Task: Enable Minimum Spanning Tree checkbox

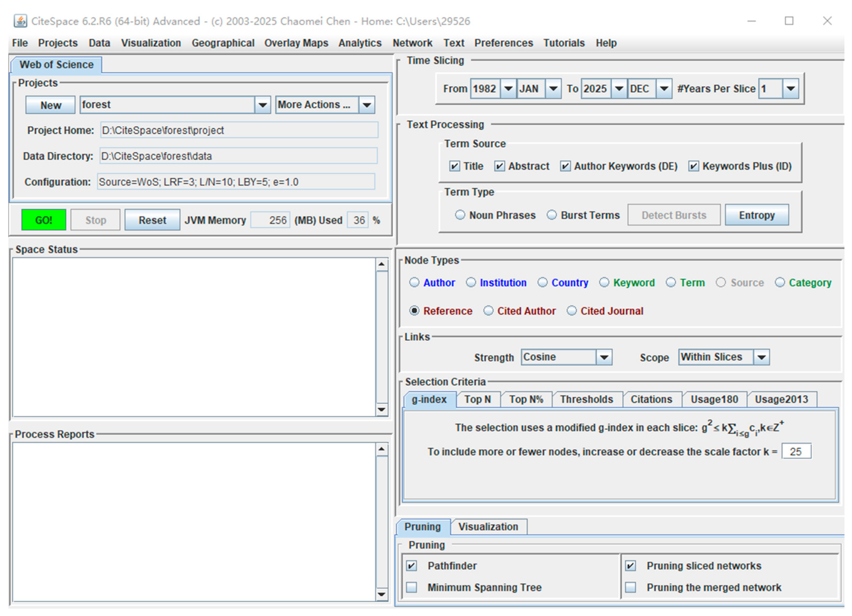Action: pos(412,587)
